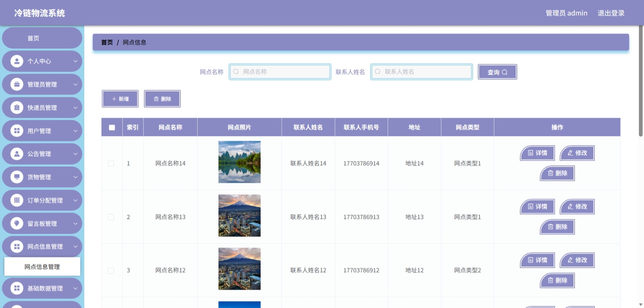
Task: Check the row checkbox for 网点名称12
Action: tap(111, 270)
